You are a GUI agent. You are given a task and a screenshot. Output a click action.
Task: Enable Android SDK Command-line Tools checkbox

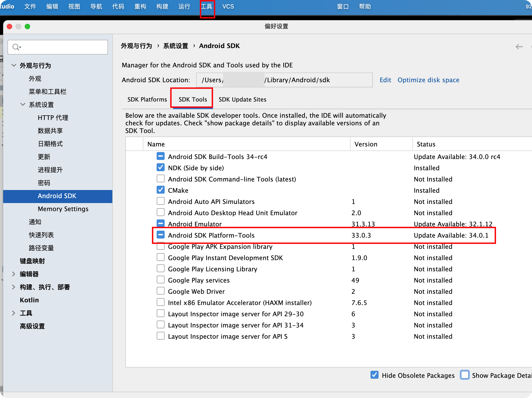coord(160,179)
